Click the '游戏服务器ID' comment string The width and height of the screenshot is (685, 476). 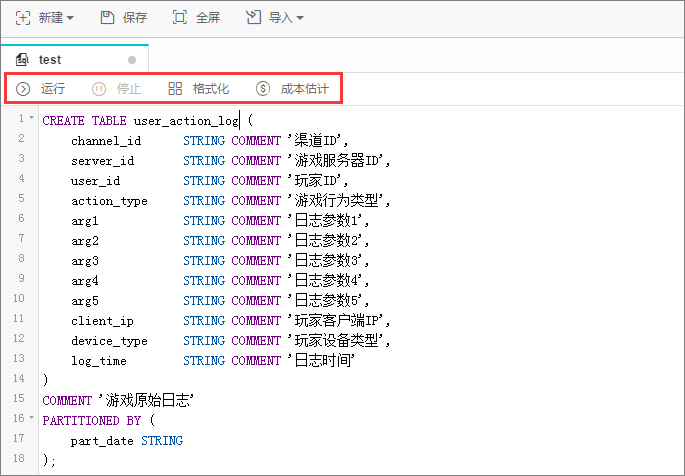click(x=336, y=161)
